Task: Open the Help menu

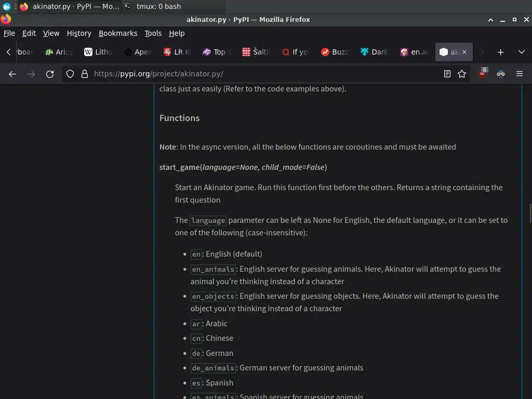Action: coord(177,33)
